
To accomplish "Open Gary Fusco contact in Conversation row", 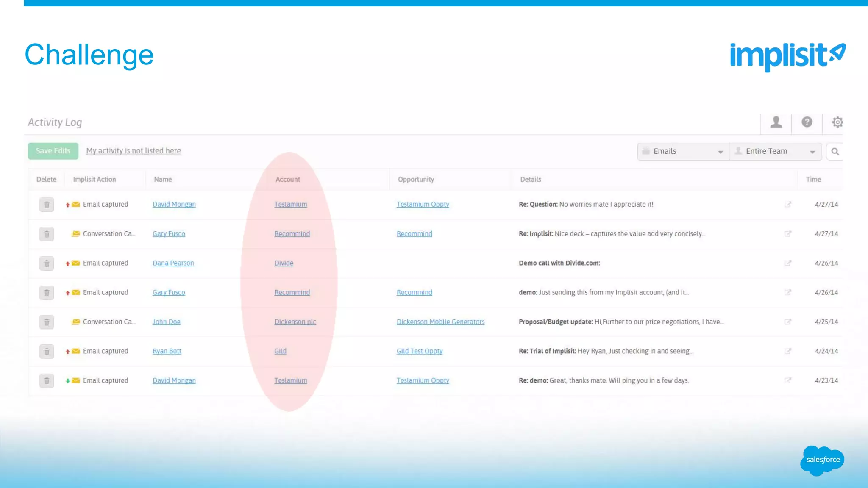I will coord(169,234).
